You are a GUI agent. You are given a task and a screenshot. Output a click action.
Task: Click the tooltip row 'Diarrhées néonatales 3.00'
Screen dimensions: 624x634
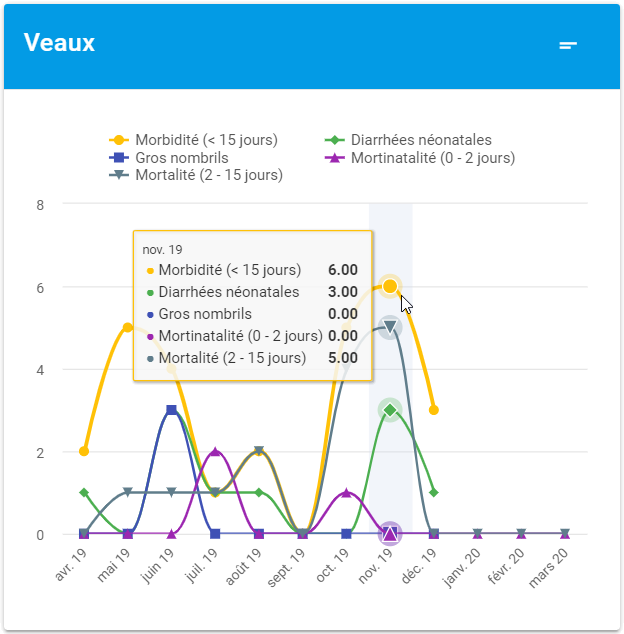click(252, 292)
